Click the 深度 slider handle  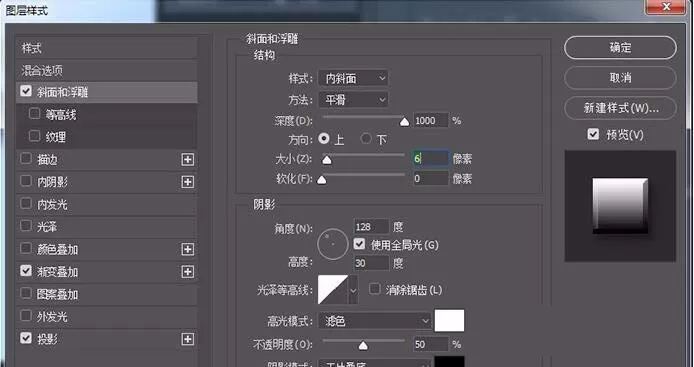click(x=404, y=122)
